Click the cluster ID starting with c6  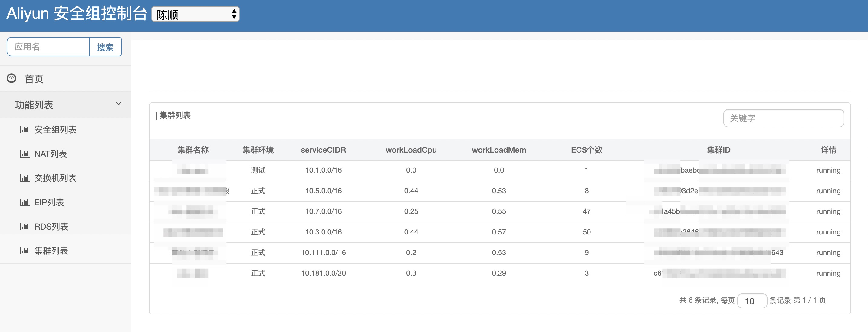[x=719, y=273]
